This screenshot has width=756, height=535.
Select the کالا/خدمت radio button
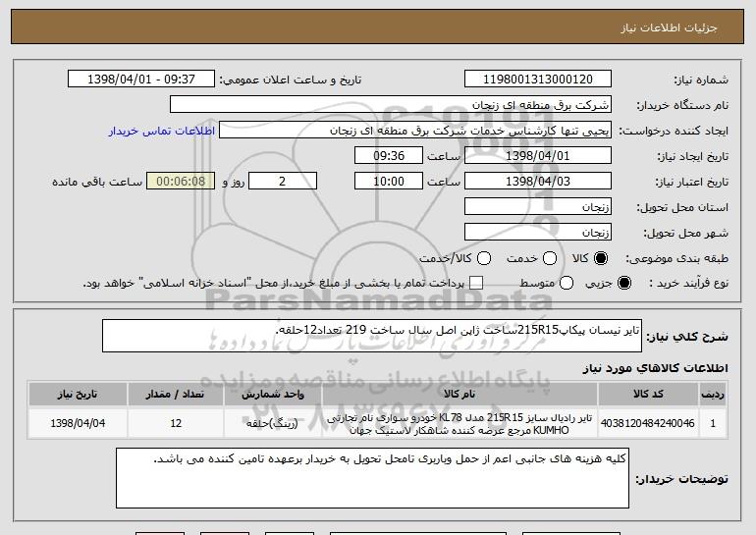pyautogui.click(x=484, y=258)
